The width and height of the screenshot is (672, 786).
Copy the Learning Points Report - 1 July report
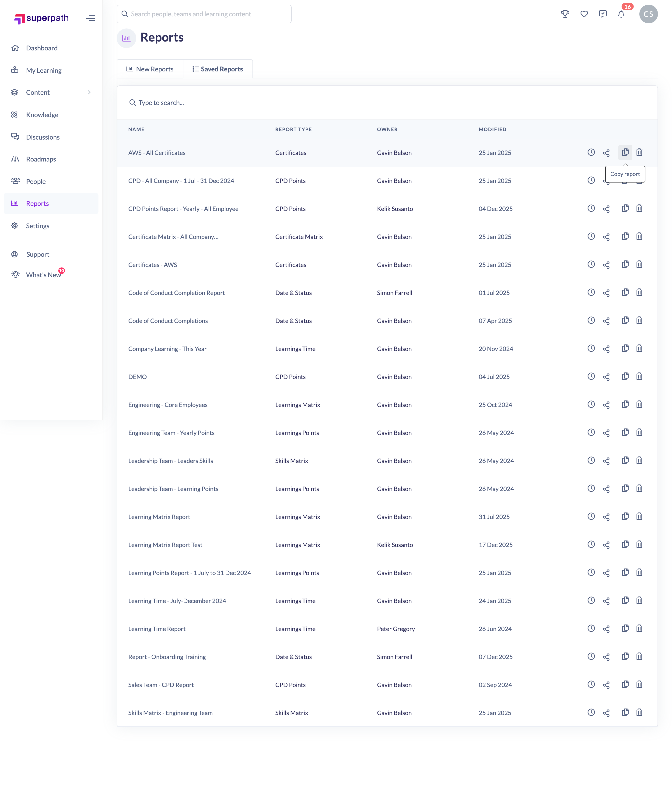pos(625,572)
